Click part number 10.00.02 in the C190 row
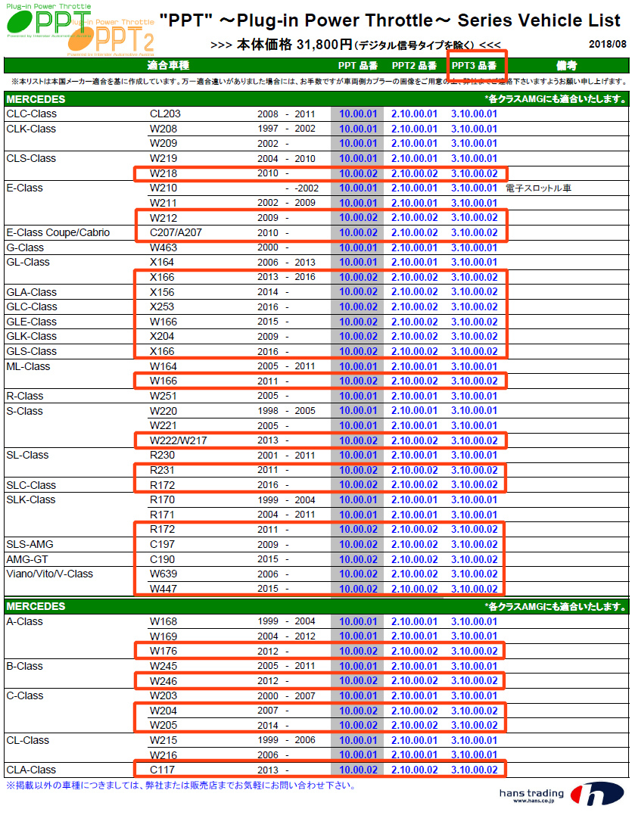 (358, 559)
